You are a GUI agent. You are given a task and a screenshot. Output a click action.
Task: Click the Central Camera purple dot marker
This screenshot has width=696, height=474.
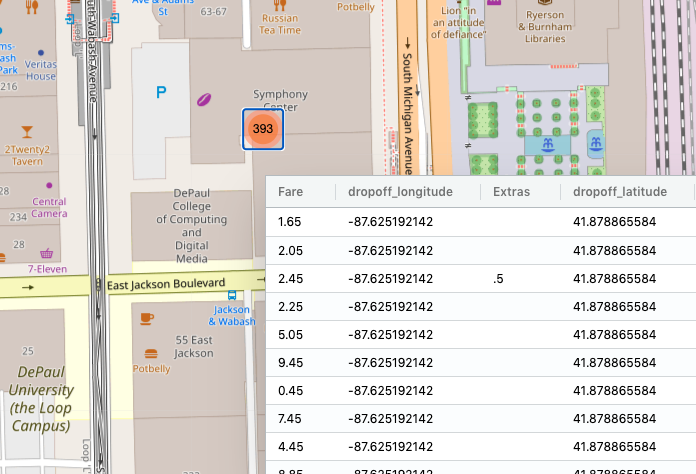click(49, 185)
